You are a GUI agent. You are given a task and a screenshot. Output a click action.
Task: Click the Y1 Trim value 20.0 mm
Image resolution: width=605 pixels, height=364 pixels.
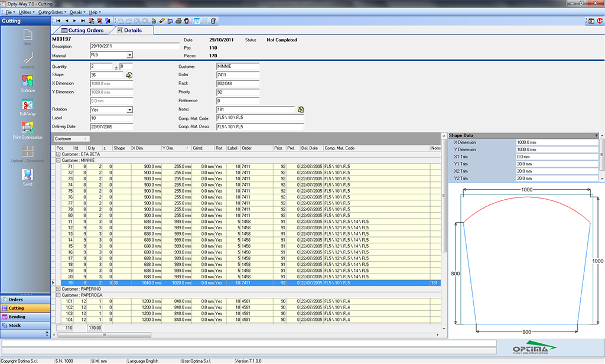point(557,164)
